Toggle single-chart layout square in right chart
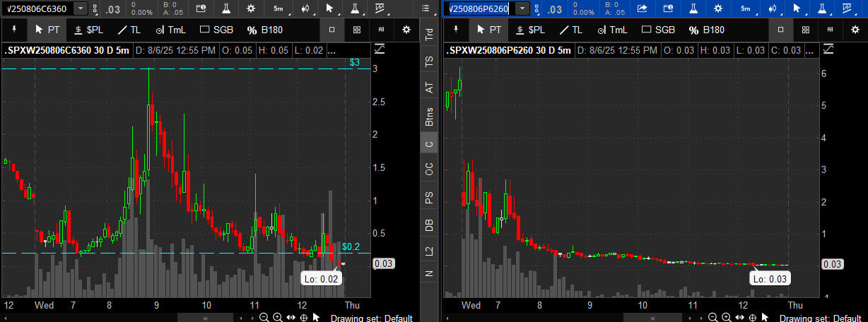The image size is (868, 322). [780, 30]
